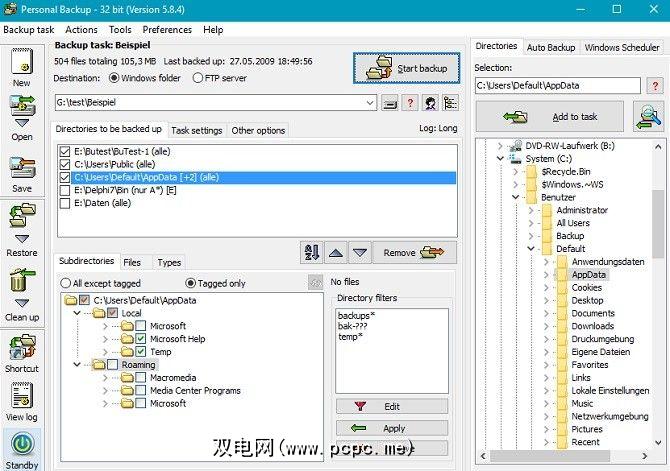Viewport: 670px width, 471px height.
Task: Click the Selection path input field
Action: click(558, 85)
